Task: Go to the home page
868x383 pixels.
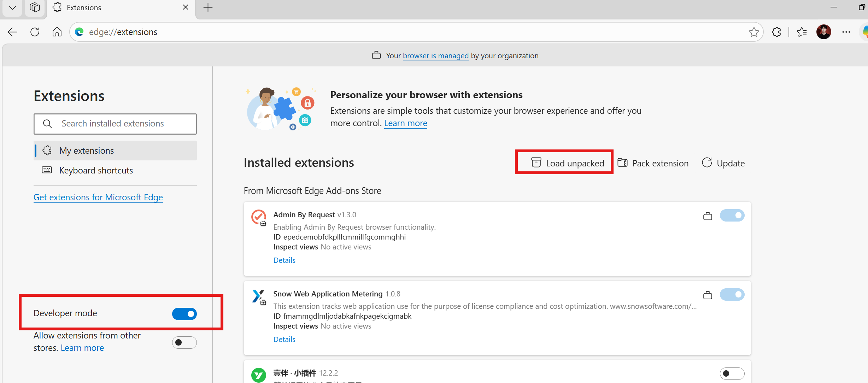Action: point(57,32)
